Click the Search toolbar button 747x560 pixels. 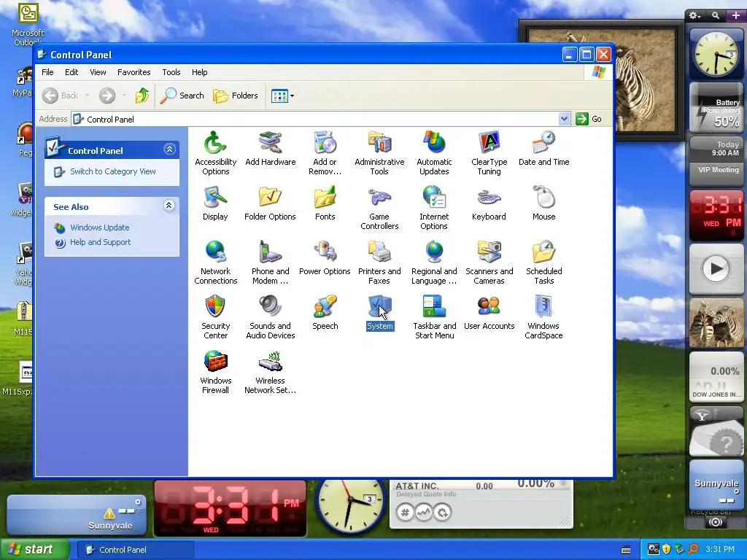182,96
